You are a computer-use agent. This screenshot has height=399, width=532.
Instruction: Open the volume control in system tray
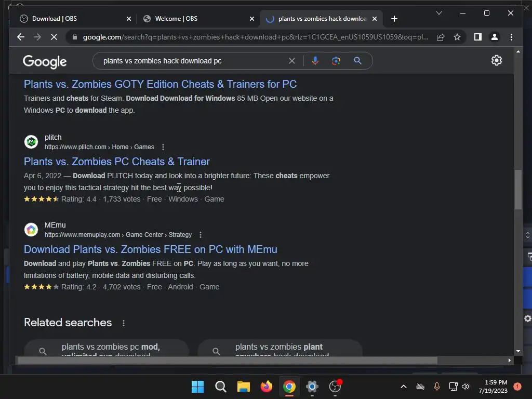465,387
